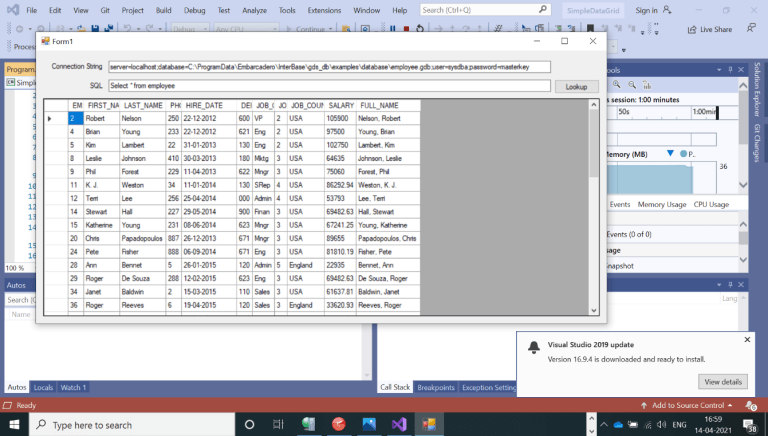Viewport: 768px width, 436px height.
Task: Dismiss the Visual Studio update notification
Action: tap(747, 340)
